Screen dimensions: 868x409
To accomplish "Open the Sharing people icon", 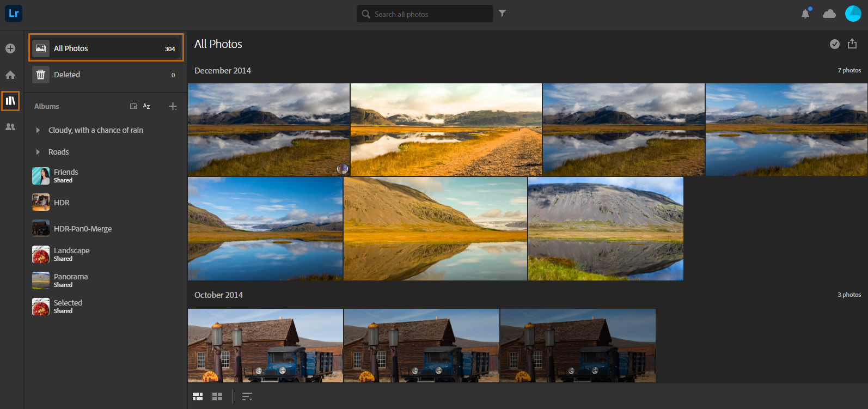I will click(10, 127).
